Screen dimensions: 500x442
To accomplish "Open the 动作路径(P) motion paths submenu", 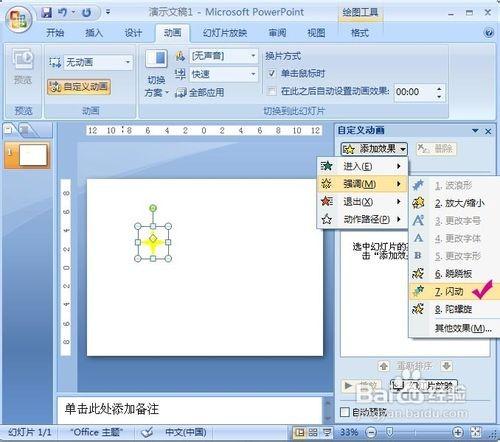I will (362, 219).
